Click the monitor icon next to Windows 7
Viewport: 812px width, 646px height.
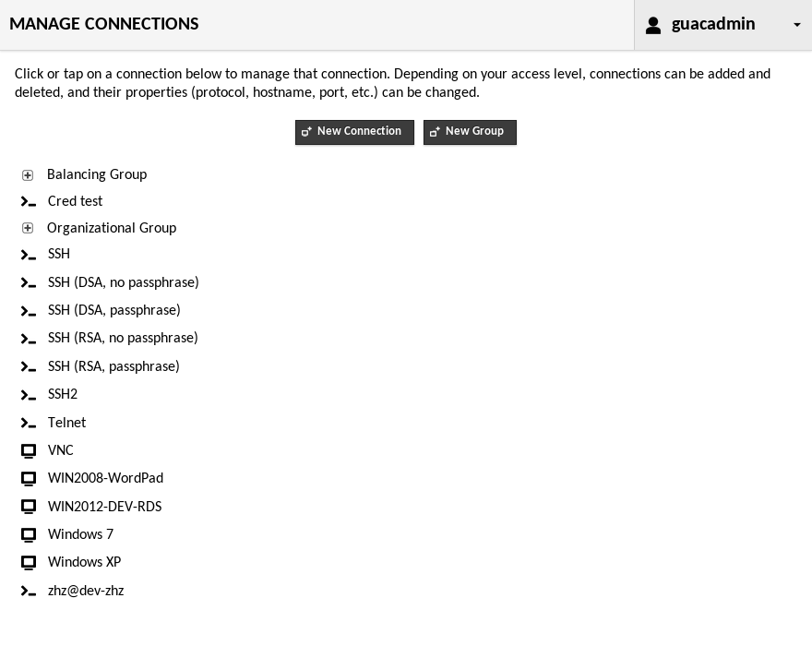(x=29, y=535)
